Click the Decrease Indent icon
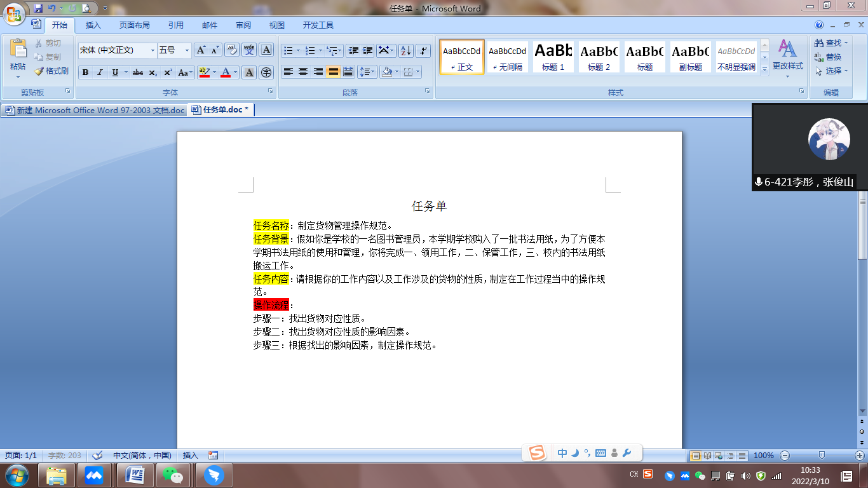This screenshot has width=868, height=488. (353, 51)
